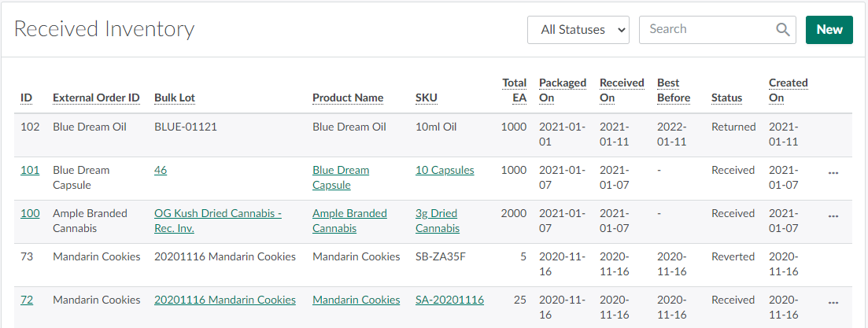Focus the Search input field
868x328 pixels.
707,30
